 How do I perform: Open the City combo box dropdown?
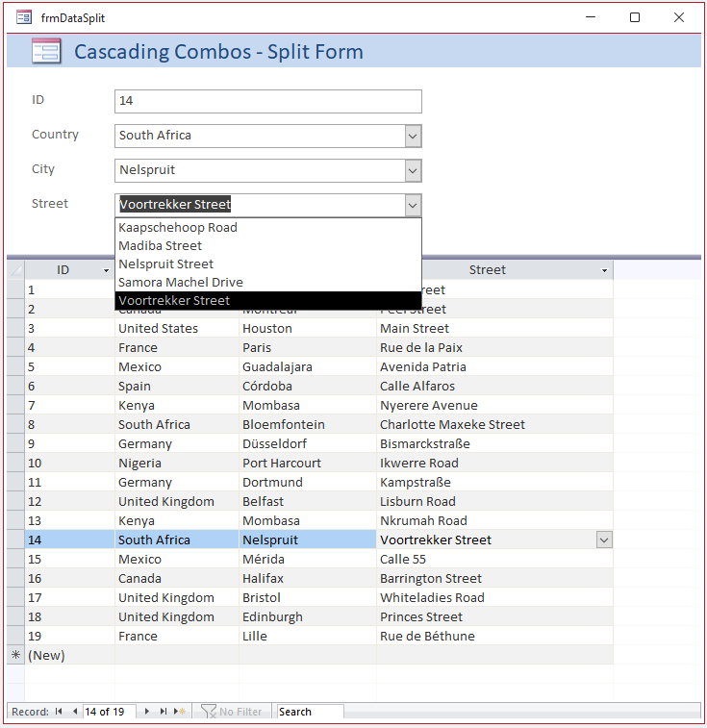(413, 171)
